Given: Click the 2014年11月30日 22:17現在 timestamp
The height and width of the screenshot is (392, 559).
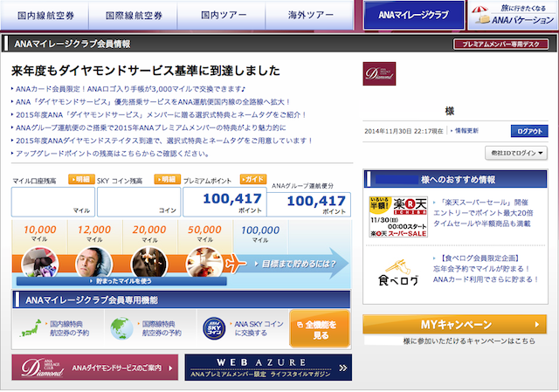Looking at the screenshot, I should [404, 131].
